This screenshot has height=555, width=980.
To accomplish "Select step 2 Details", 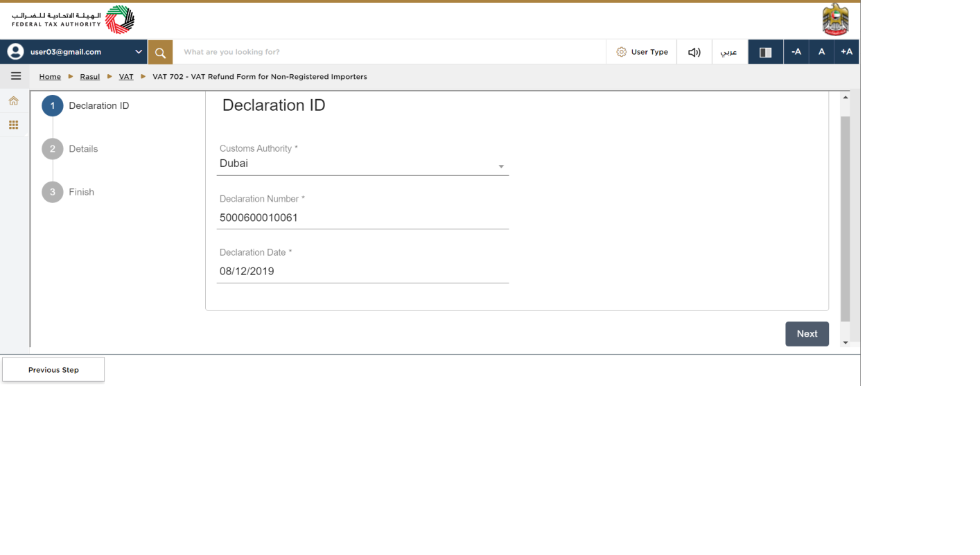I will click(70, 149).
